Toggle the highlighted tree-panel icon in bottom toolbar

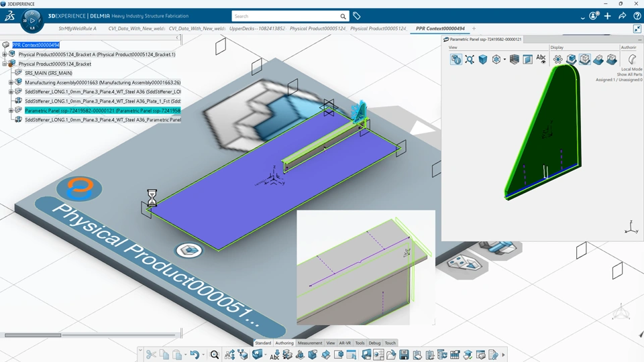[378, 355]
